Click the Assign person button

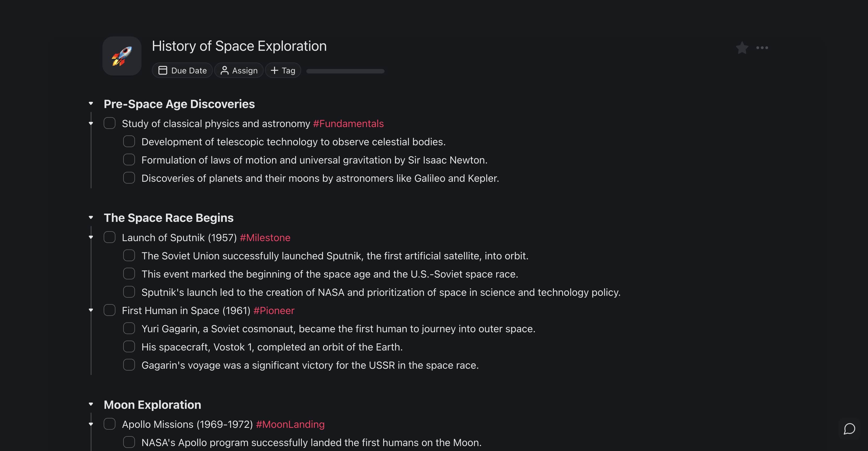tap(239, 70)
